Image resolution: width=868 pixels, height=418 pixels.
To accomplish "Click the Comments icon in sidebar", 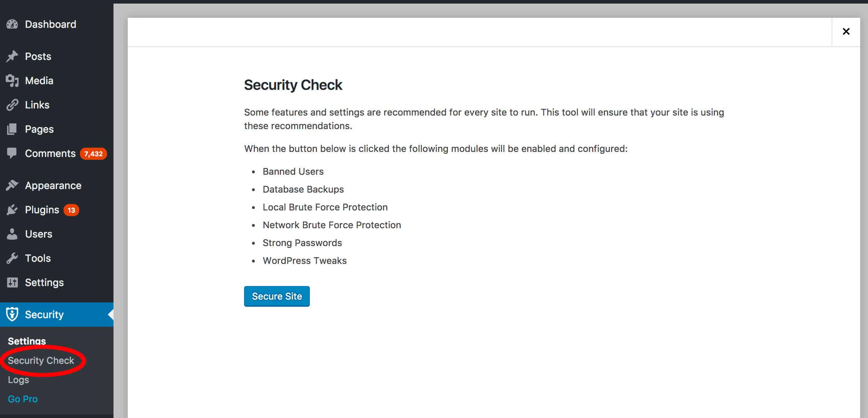I will coord(12,154).
